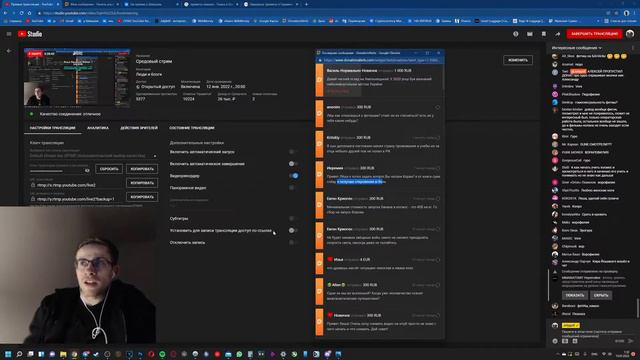Click the 1 000 RUB donation entry
Viewport: 640px width, 360px height.
[x=380, y=81]
